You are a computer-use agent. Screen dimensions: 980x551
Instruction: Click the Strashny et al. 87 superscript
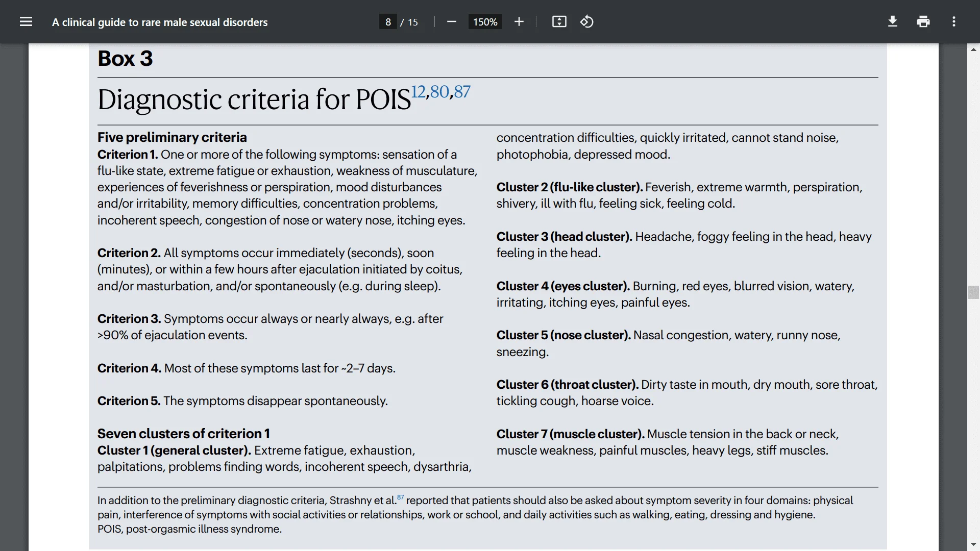pyautogui.click(x=400, y=497)
